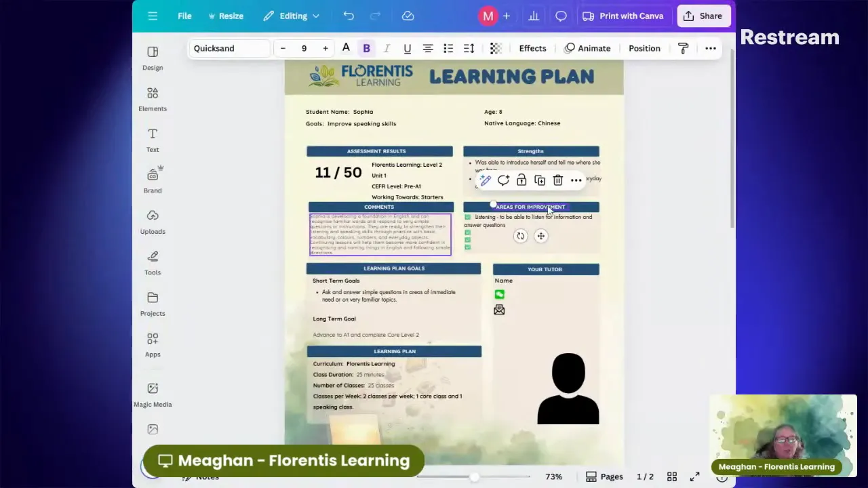Increase font size with plus
This screenshot has width=868, height=488.
click(325, 48)
